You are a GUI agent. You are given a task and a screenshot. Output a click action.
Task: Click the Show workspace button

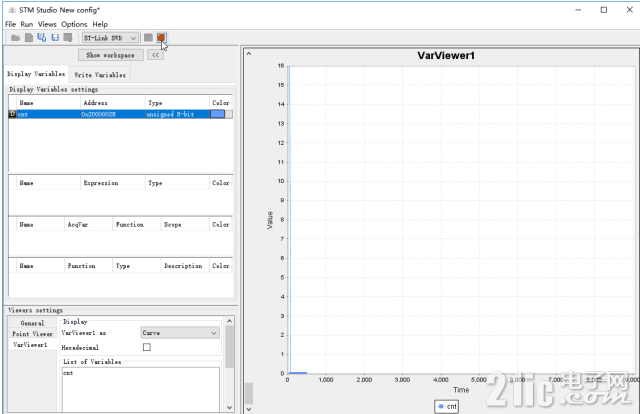pyautogui.click(x=111, y=55)
